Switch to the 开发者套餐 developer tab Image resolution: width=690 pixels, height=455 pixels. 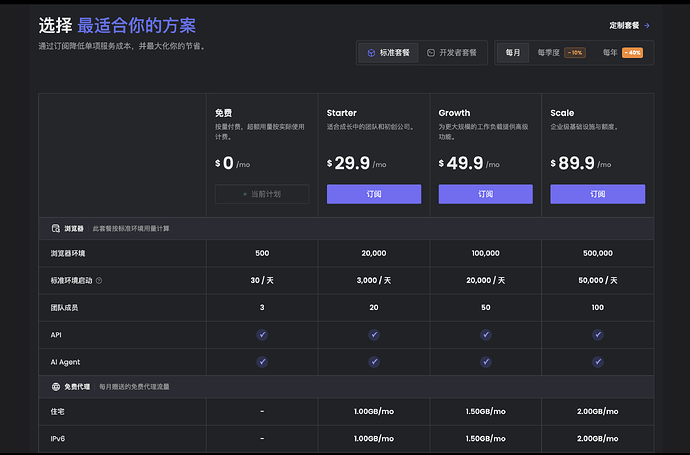[x=452, y=53]
